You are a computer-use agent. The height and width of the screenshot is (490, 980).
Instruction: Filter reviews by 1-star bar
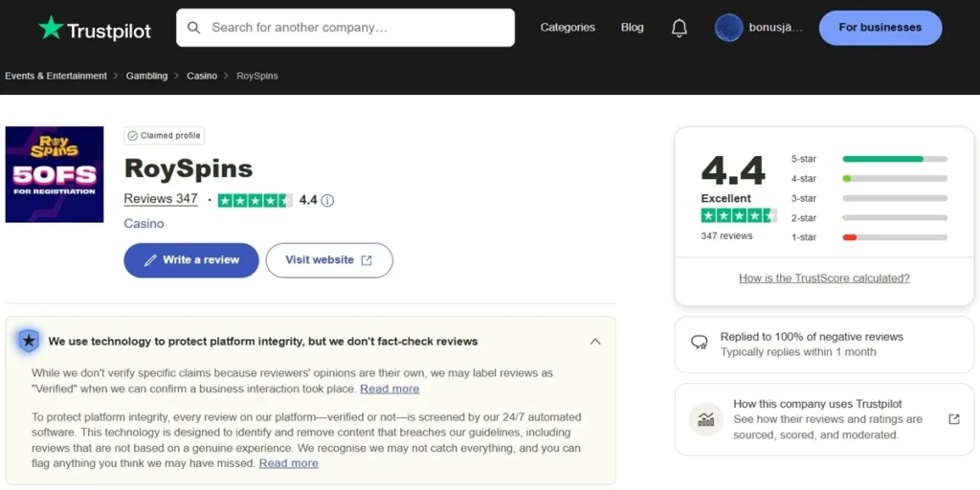895,237
